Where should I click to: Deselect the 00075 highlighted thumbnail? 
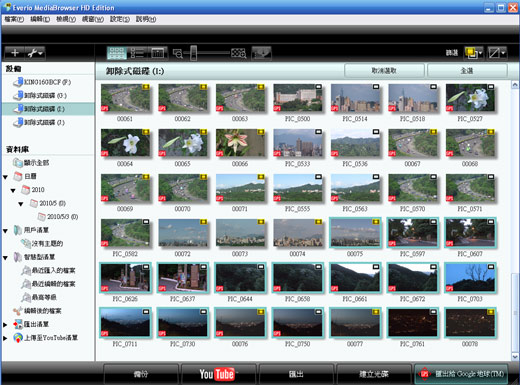point(355,233)
